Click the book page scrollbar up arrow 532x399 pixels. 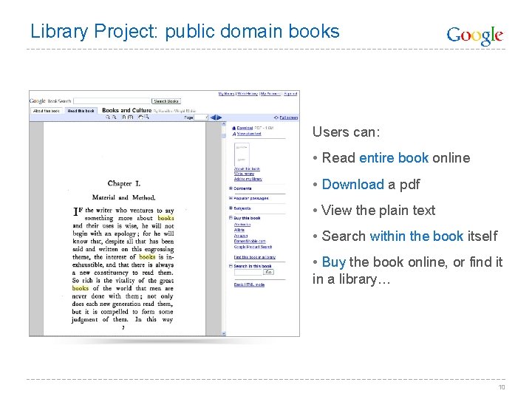pos(224,124)
